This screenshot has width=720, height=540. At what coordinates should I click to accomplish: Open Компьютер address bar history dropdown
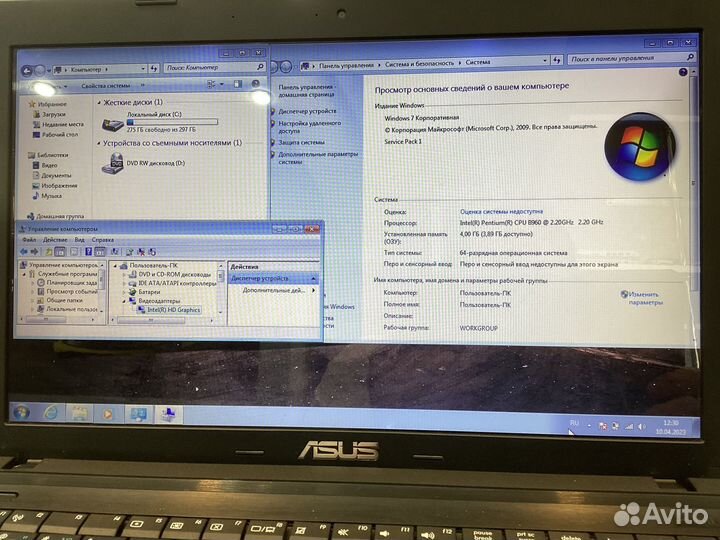coord(143,69)
